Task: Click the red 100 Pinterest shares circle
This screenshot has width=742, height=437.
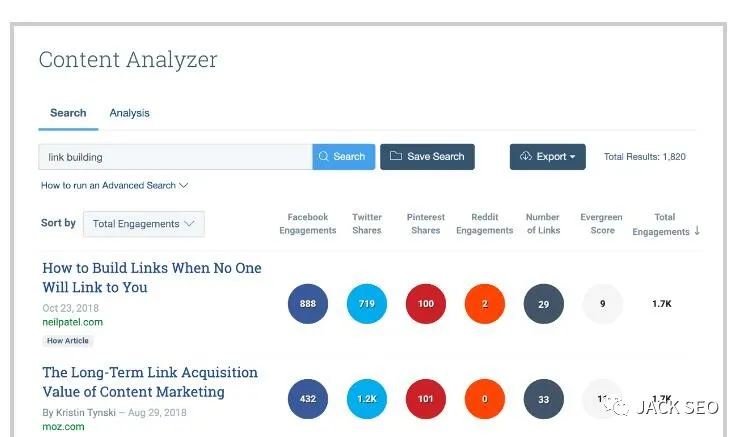Action: (426, 304)
